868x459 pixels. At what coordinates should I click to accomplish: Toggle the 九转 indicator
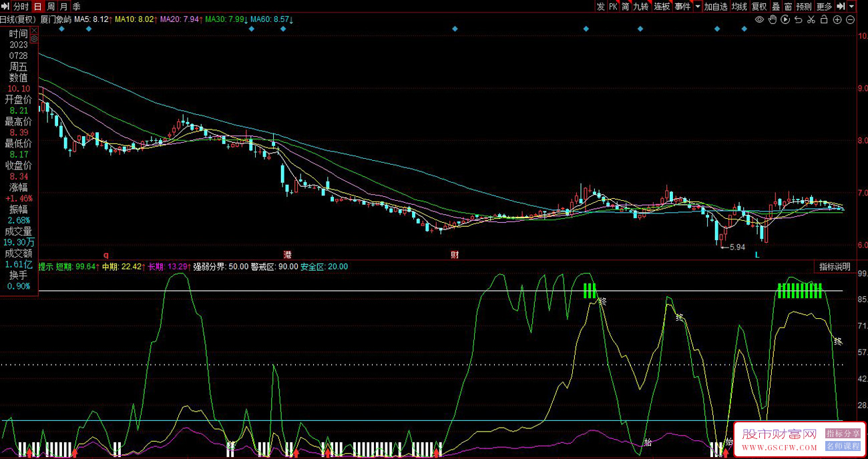(641, 7)
